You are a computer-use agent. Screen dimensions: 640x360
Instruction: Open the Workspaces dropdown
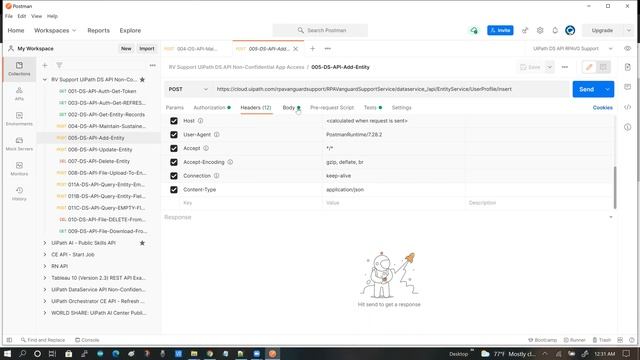[x=55, y=31]
